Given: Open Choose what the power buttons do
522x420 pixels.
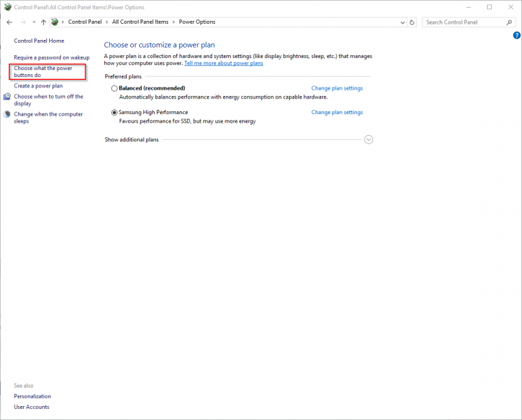Looking at the screenshot, I should pyautogui.click(x=43, y=71).
